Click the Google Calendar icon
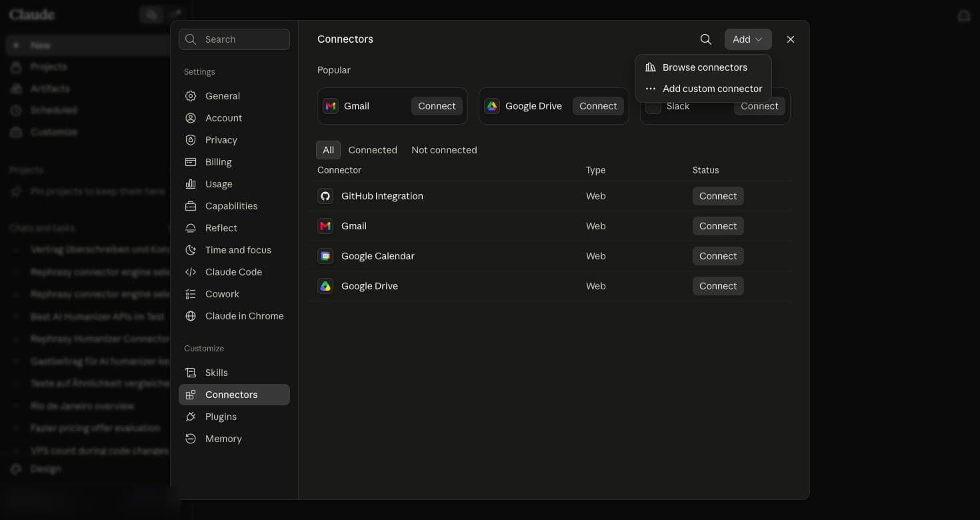The height and width of the screenshot is (520, 980). coord(325,256)
